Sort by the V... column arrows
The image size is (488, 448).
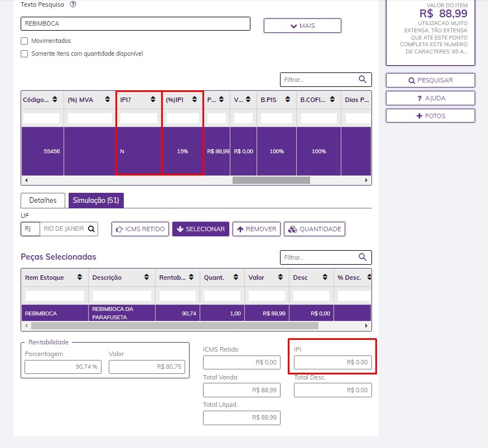[x=248, y=100]
